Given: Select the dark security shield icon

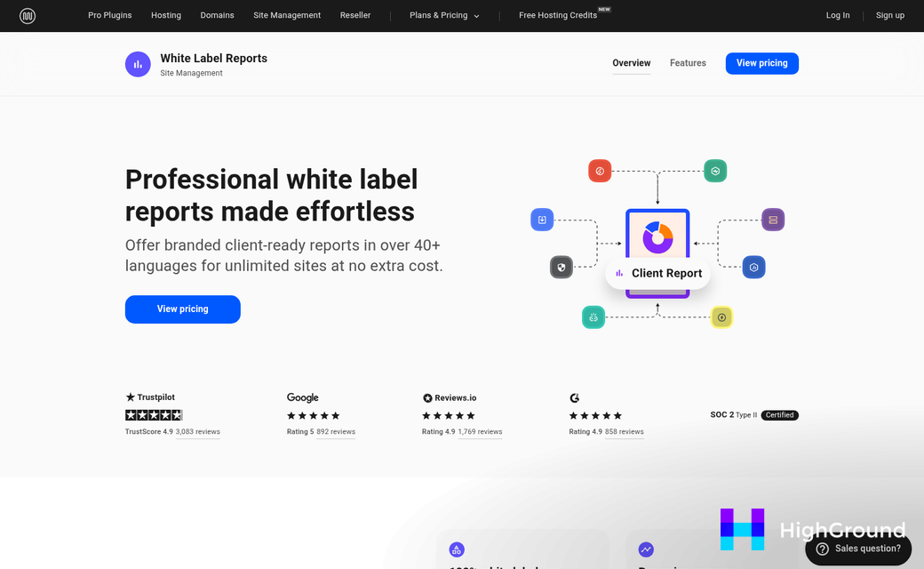Looking at the screenshot, I should pyautogui.click(x=562, y=267).
